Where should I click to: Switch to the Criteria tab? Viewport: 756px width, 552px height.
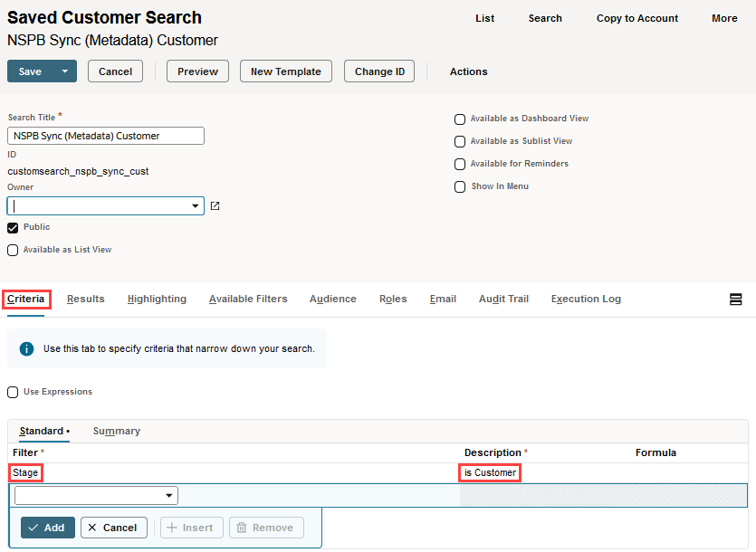tap(26, 299)
